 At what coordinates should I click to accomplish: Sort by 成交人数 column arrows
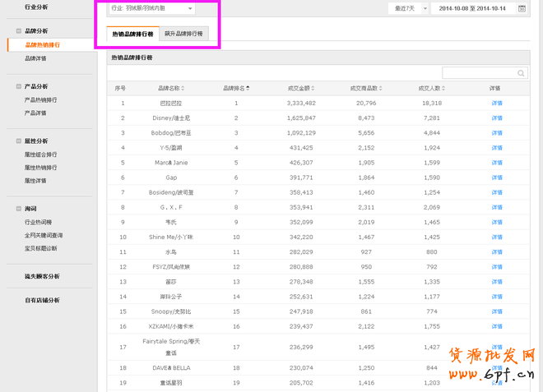tap(445, 88)
